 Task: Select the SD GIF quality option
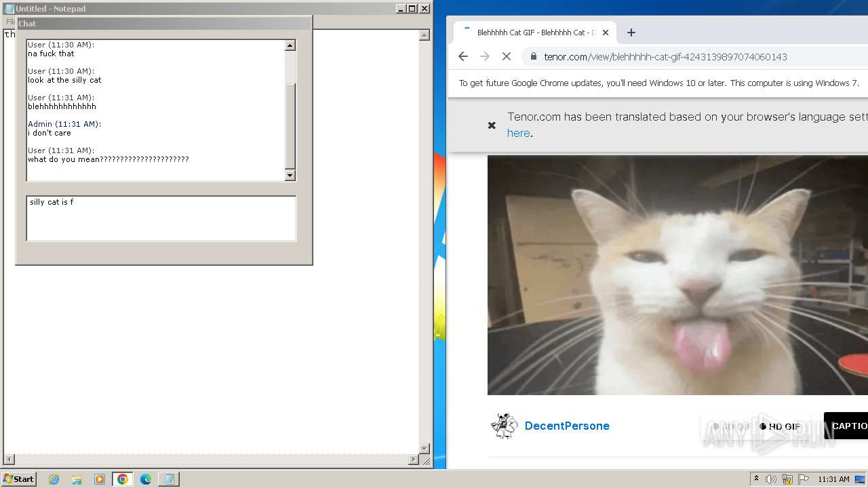click(732, 426)
